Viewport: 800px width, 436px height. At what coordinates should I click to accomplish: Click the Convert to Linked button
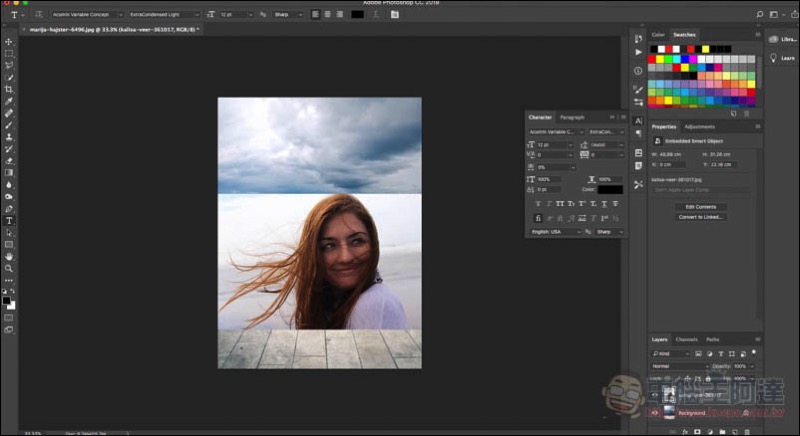(701, 217)
